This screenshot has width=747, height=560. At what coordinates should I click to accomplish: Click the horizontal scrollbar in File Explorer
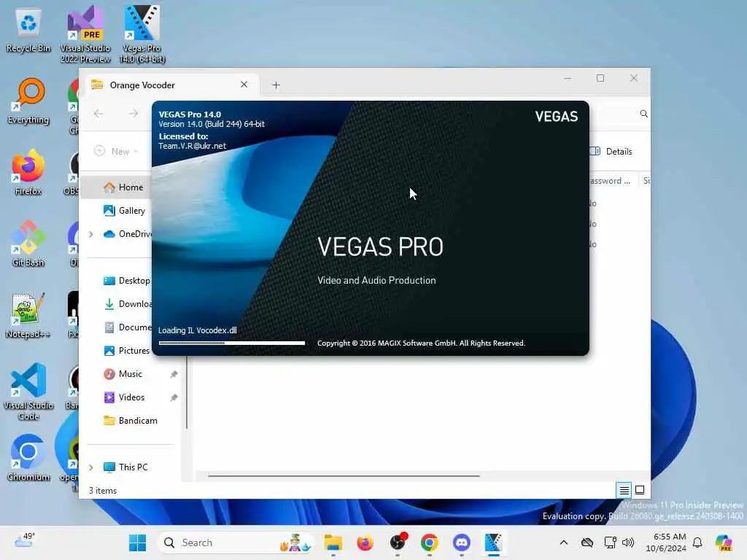[x=344, y=475]
